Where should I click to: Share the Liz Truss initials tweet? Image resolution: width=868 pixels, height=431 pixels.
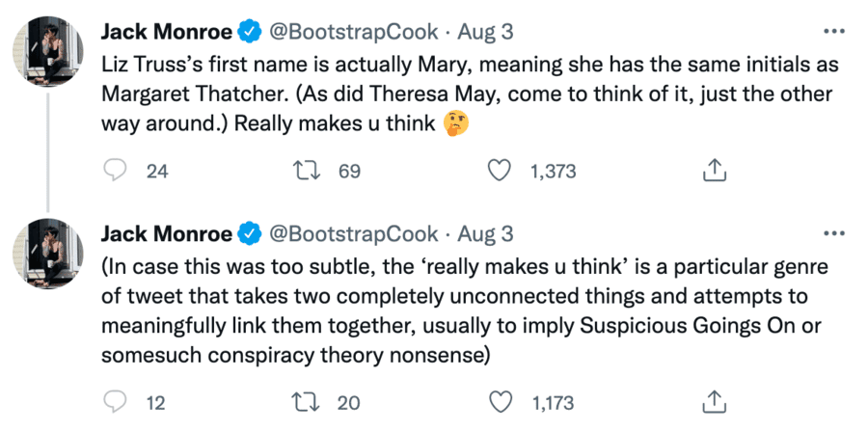coord(712,172)
